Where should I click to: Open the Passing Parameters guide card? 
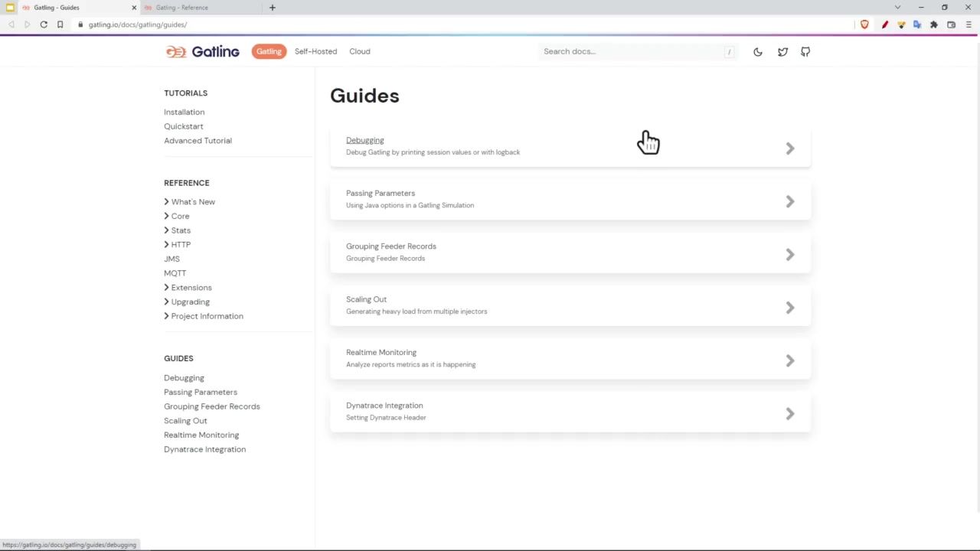(x=570, y=200)
